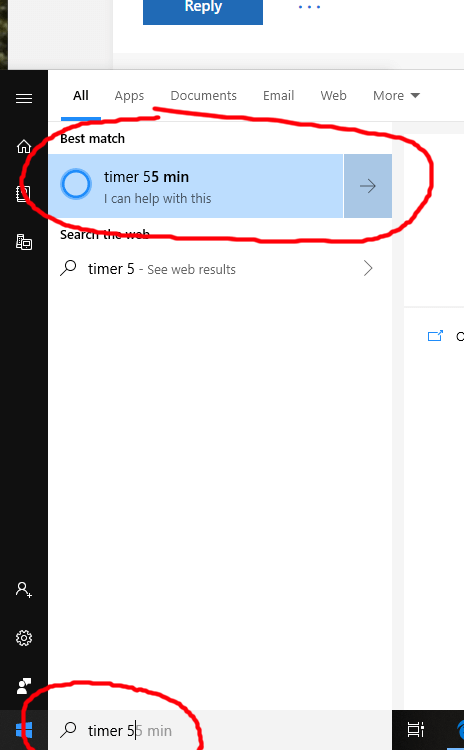
Task: Open Settings gear in sidebar
Action: coord(24,638)
